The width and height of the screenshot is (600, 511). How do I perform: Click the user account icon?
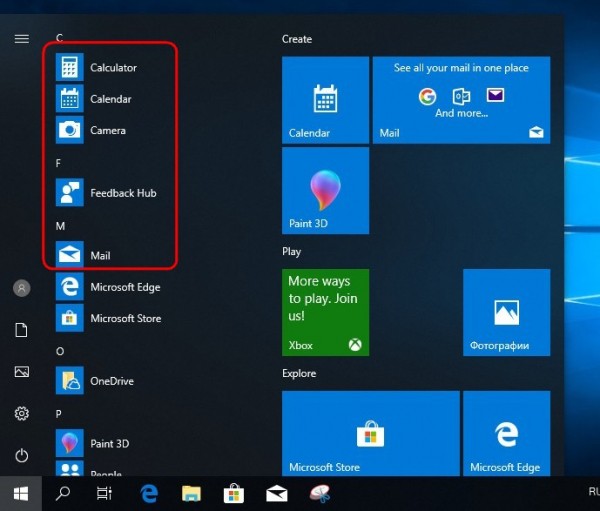[22, 288]
